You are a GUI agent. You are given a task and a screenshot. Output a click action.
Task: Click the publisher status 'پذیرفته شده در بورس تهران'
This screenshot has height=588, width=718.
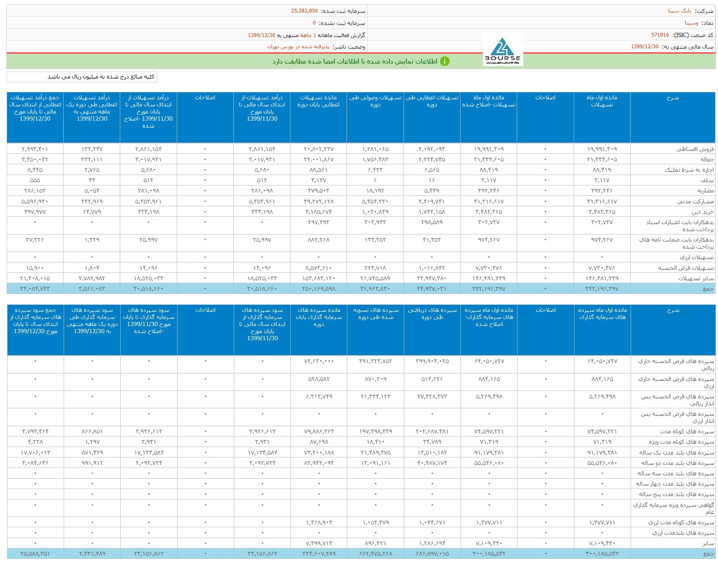tap(298, 47)
